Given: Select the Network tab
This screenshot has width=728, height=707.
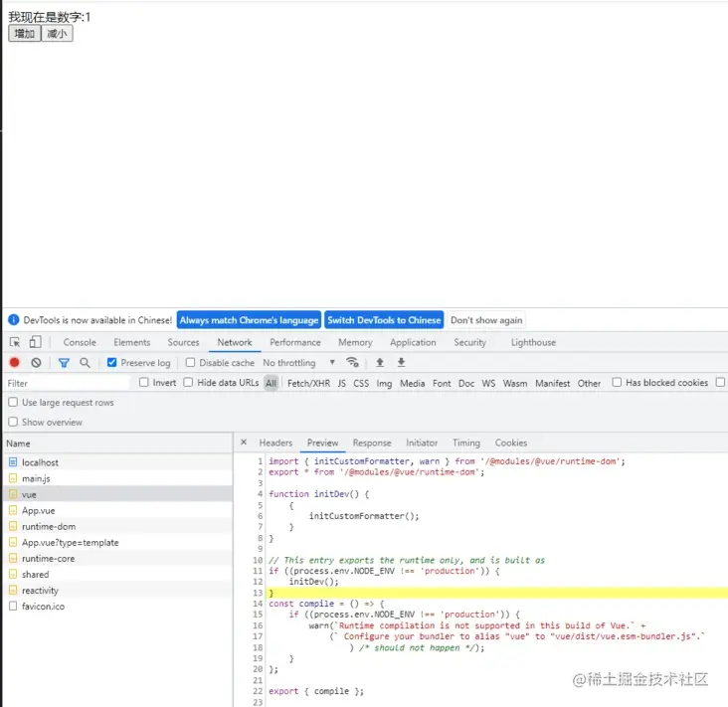Looking at the screenshot, I should [235, 343].
